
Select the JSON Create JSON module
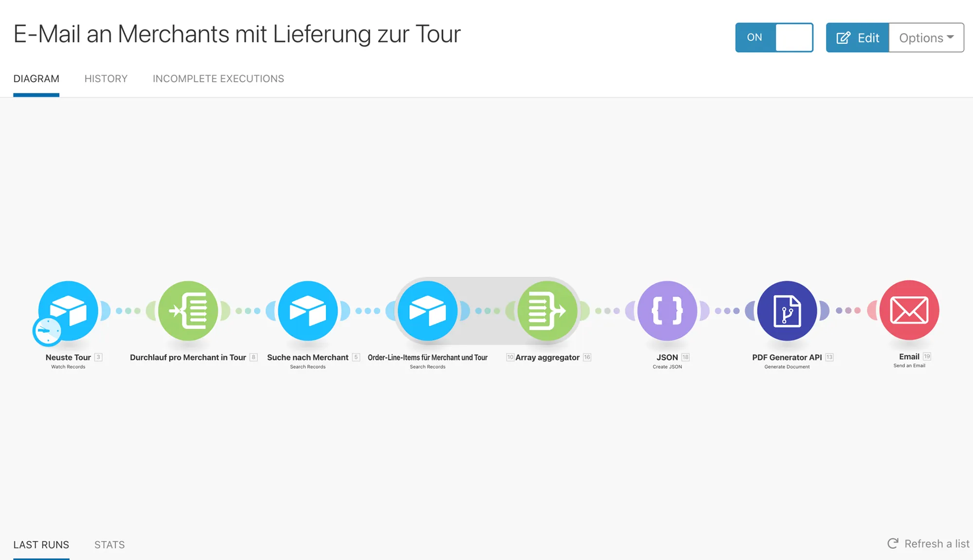(667, 310)
